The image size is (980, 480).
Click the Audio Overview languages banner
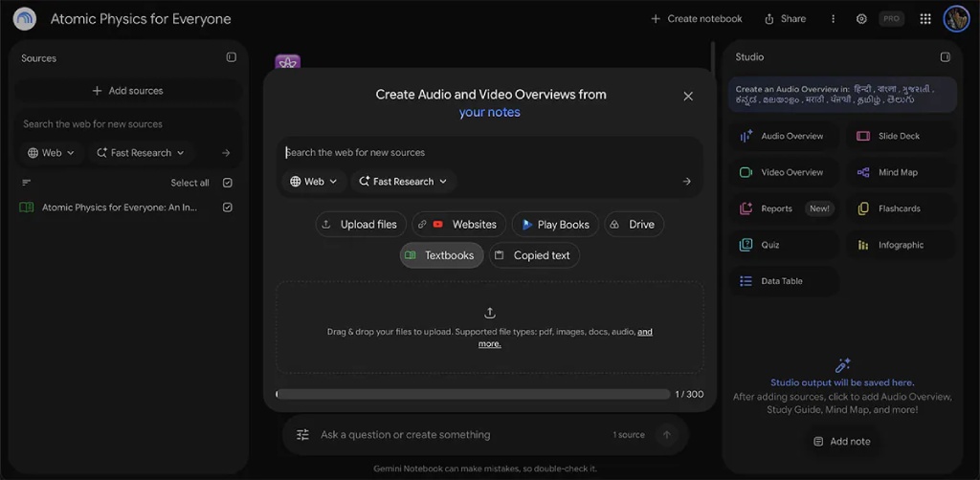[842, 95]
